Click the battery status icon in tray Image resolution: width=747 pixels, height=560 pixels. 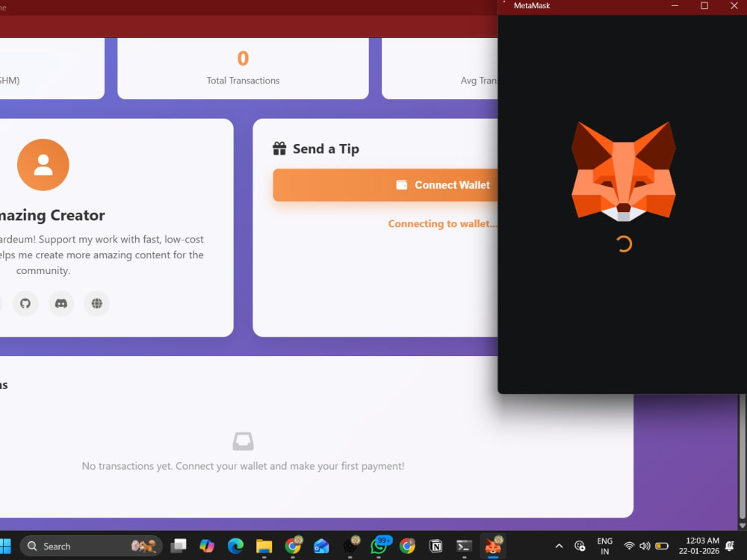(662, 546)
